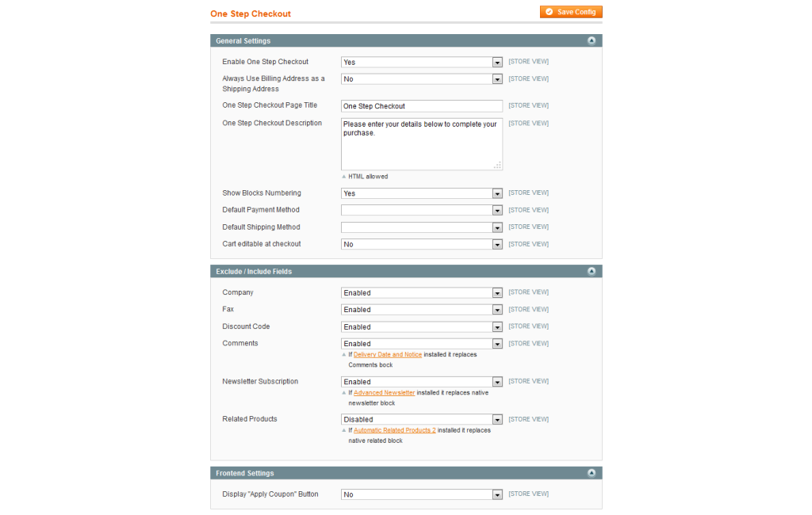The height and width of the screenshot is (515, 812).
Task: Collapse the Exclude / Include Fields icon
Action: pyautogui.click(x=591, y=271)
